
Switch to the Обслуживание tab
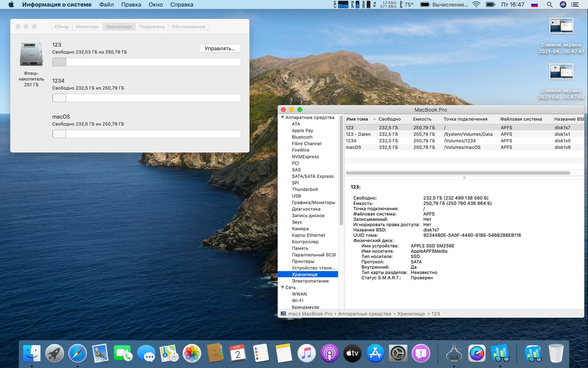188,26
